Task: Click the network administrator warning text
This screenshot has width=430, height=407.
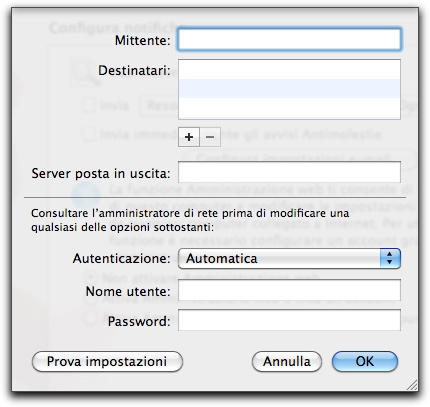Action: pyautogui.click(x=190, y=220)
